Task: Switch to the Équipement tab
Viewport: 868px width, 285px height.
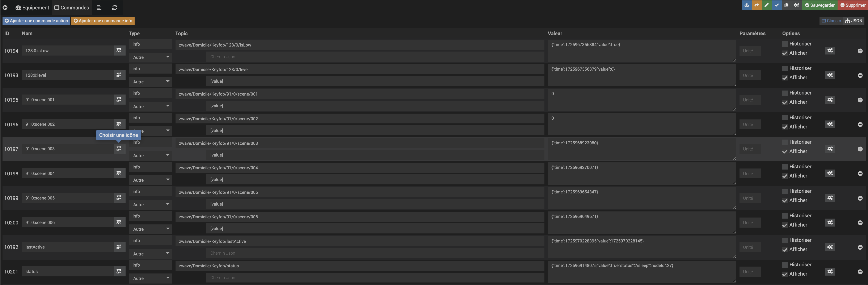Action: click(33, 7)
